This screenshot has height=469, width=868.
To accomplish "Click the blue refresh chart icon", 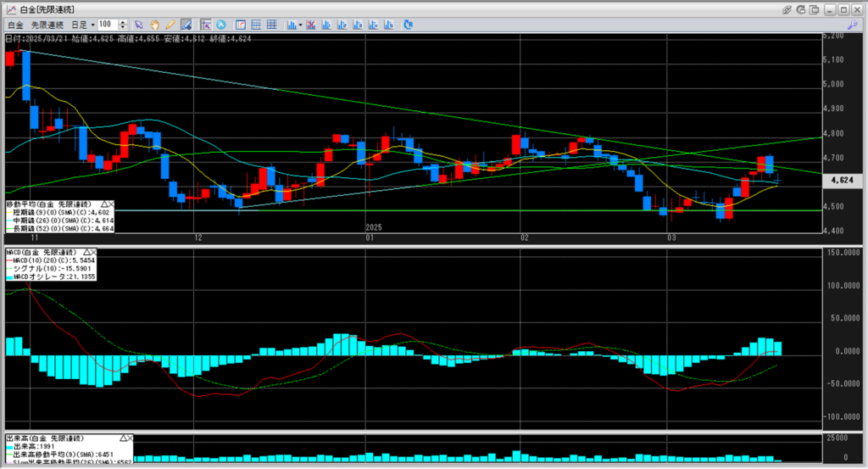I will (x=408, y=25).
